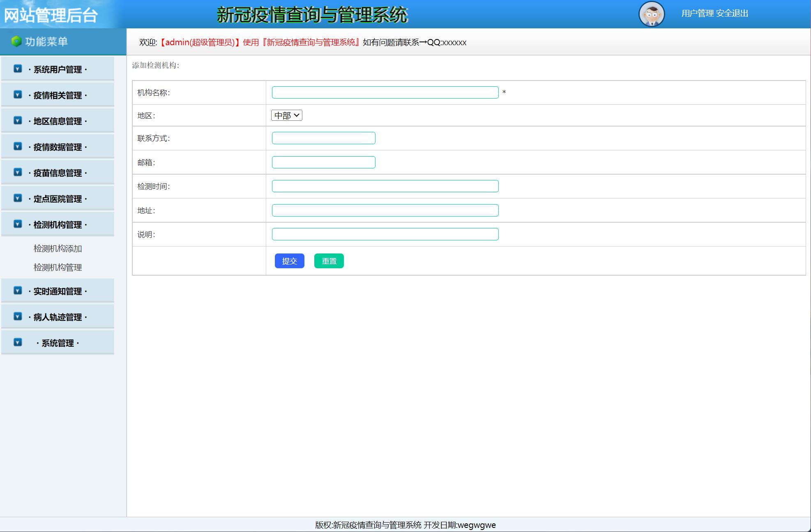Click the arrow icon beside 疫情相关管理

pyautogui.click(x=18, y=94)
